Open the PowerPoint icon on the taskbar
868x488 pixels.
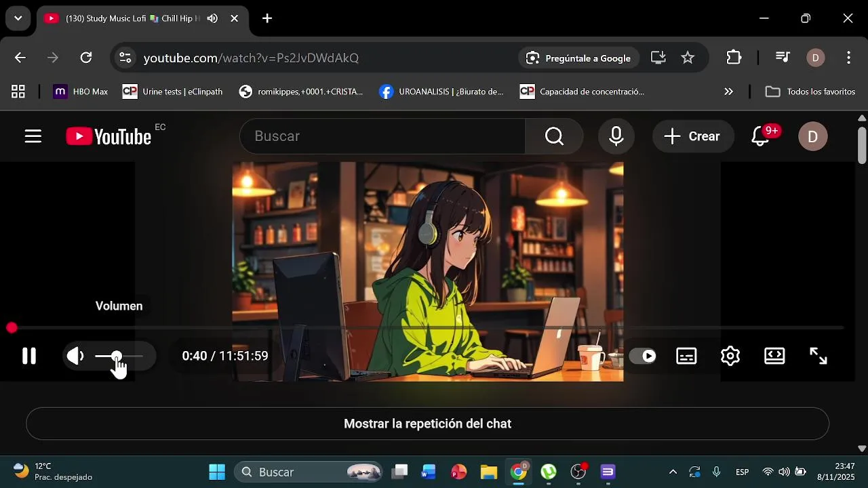click(x=458, y=472)
